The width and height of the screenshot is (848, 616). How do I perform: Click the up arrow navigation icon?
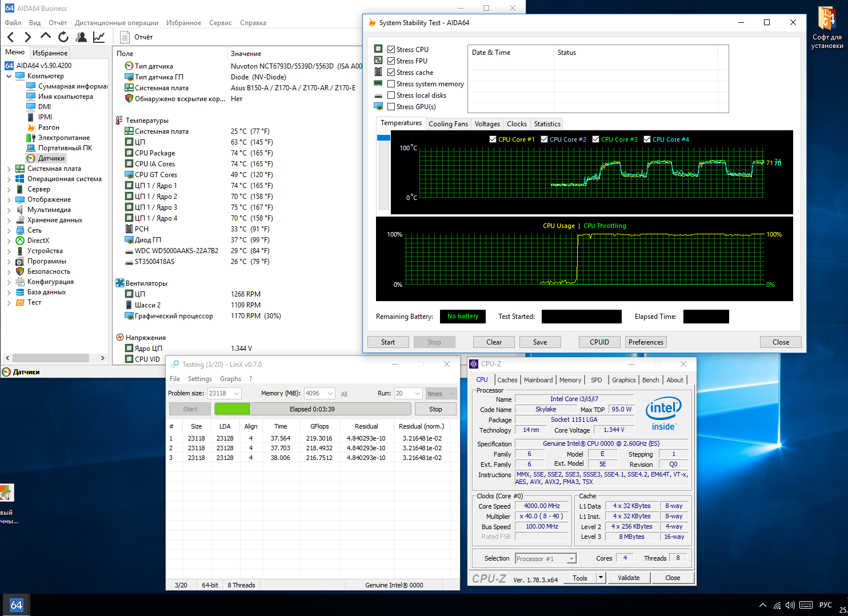(x=46, y=37)
